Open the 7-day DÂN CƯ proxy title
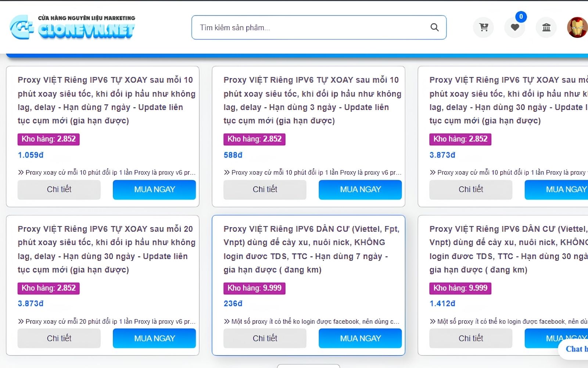This screenshot has width=588, height=368. click(x=312, y=249)
